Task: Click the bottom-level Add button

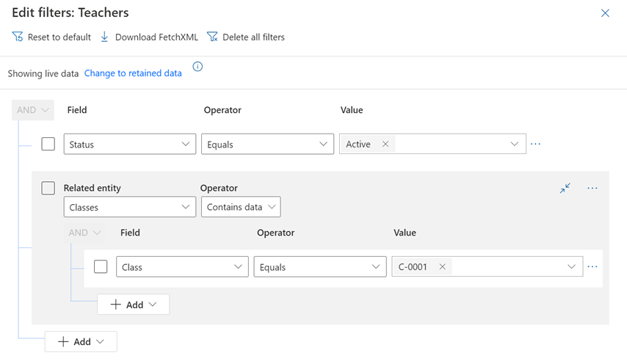Action: [81, 342]
